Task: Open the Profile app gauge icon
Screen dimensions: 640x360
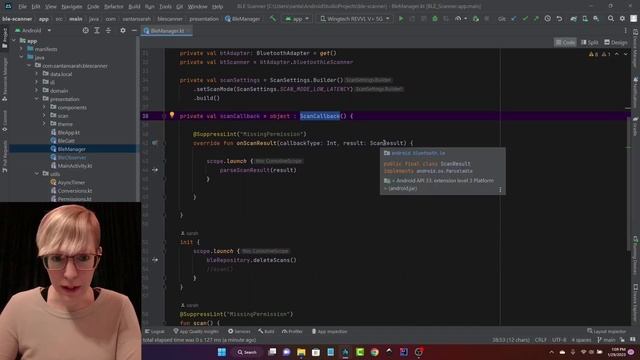Action: click(x=458, y=19)
